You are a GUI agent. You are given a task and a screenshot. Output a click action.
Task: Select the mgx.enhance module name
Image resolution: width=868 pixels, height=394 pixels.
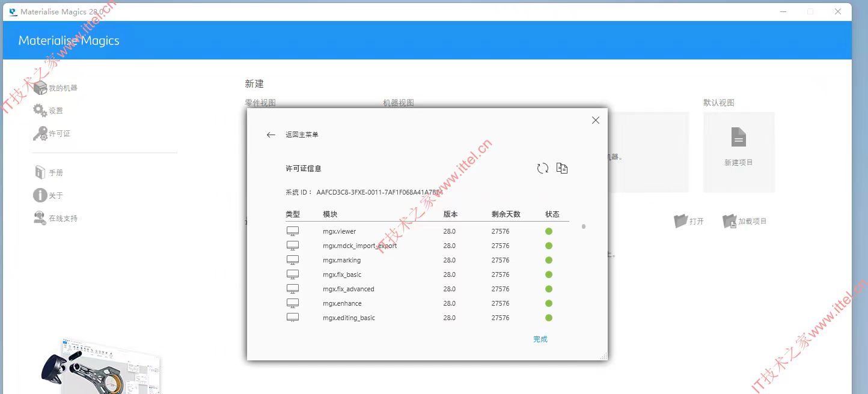tap(342, 303)
